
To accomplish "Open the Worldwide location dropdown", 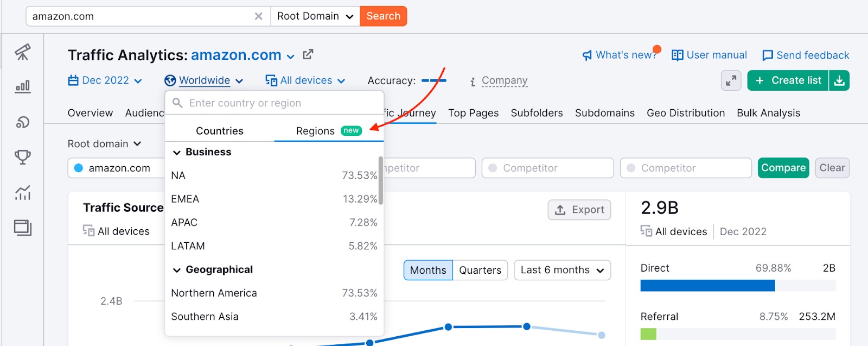I will 204,80.
